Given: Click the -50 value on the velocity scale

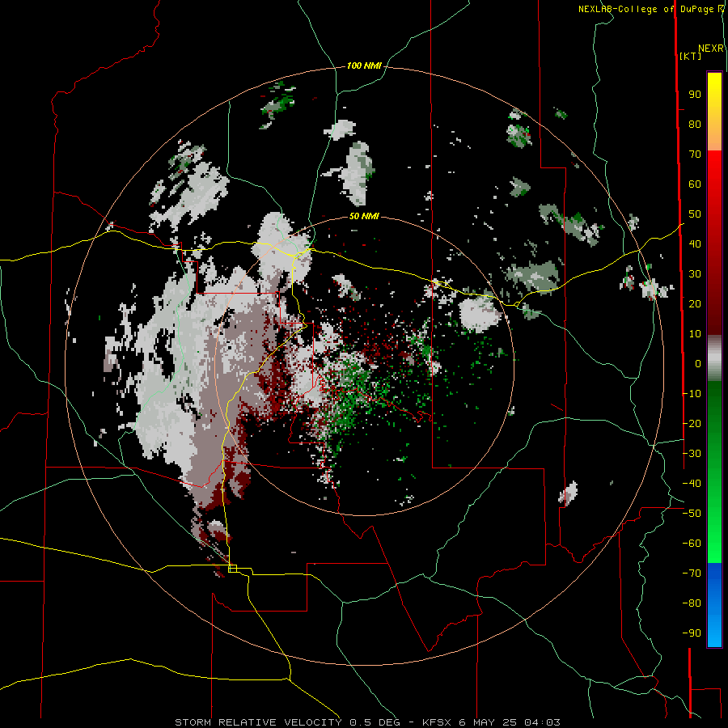Looking at the screenshot, I should [692, 514].
